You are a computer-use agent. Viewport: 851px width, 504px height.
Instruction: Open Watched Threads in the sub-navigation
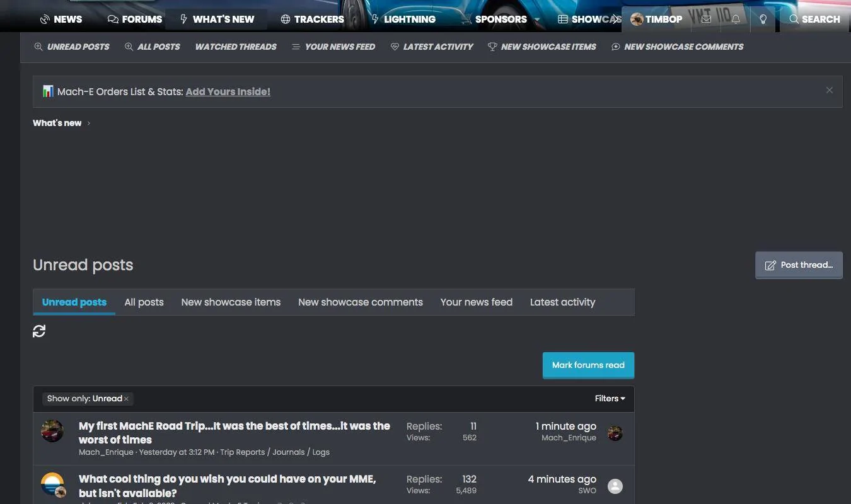click(x=236, y=47)
